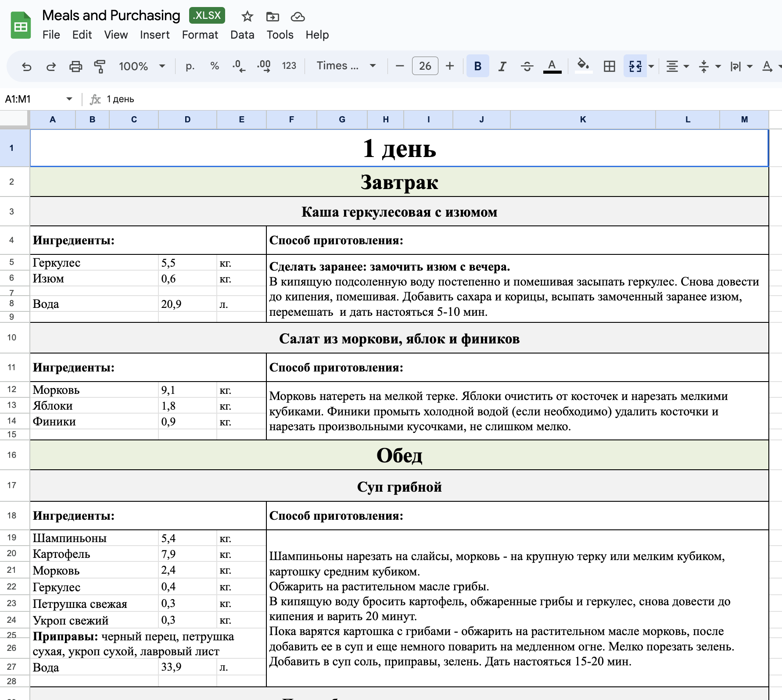Open Times font family dropdown
Viewport: 782px width, 700px height.
pyautogui.click(x=346, y=66)
